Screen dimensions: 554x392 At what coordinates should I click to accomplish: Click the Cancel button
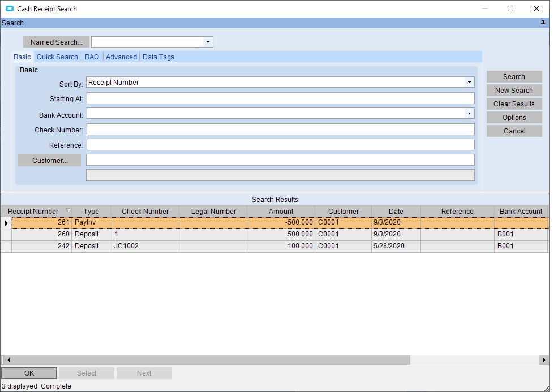click(514, 131)
